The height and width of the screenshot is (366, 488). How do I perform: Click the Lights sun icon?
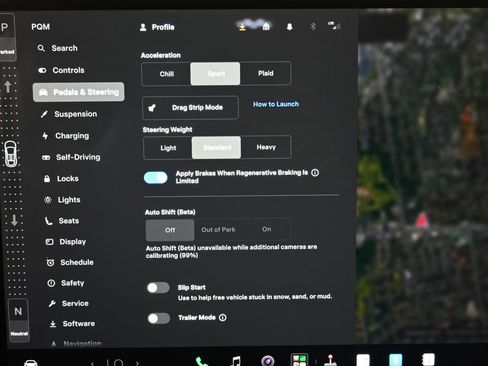click(48, 200)
